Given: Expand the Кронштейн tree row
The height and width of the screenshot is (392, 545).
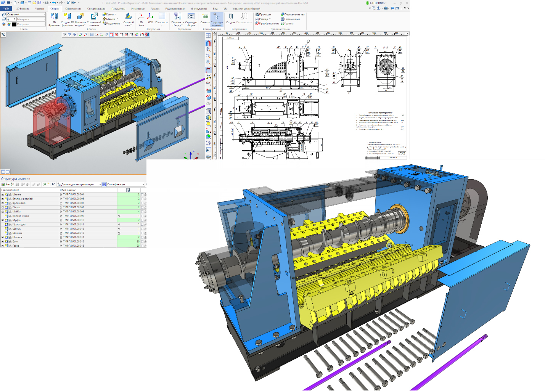Looking at the screenshot, I should (x=3, y=203).
